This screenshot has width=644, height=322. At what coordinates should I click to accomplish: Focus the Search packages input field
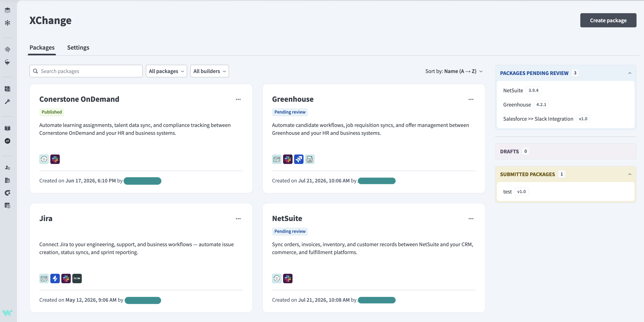86,71
